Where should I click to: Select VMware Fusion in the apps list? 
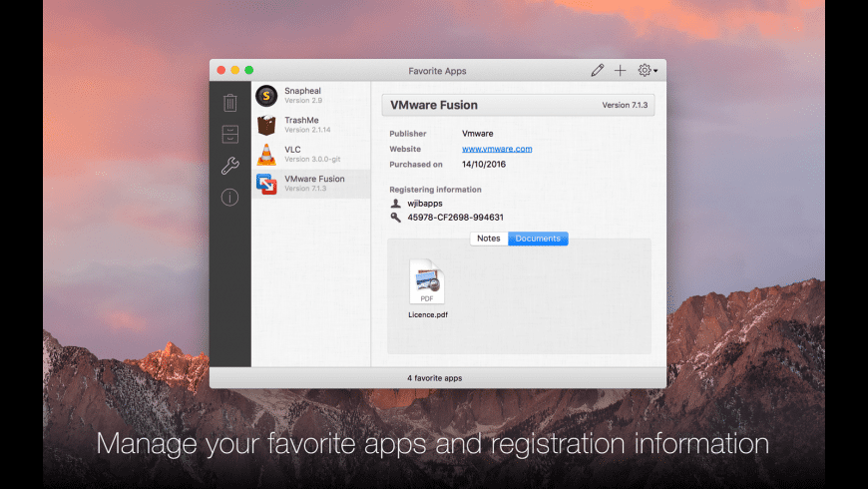(311, 184)
